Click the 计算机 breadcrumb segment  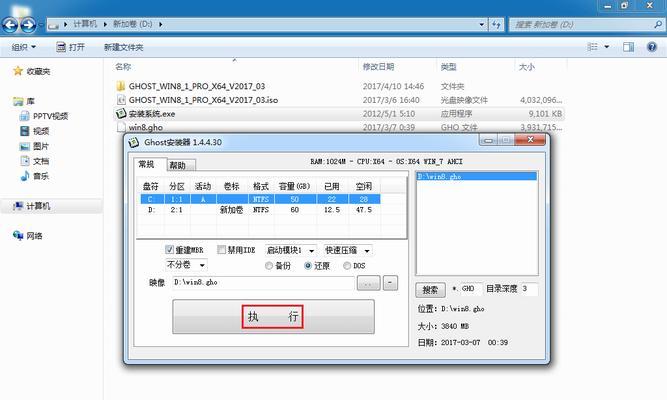point(85,24)
